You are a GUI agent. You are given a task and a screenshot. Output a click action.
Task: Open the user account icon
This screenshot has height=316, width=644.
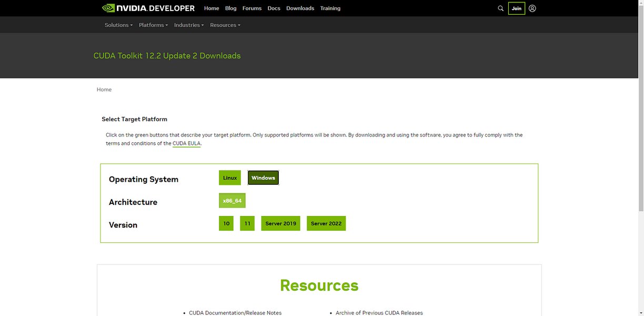pos(532,8)
